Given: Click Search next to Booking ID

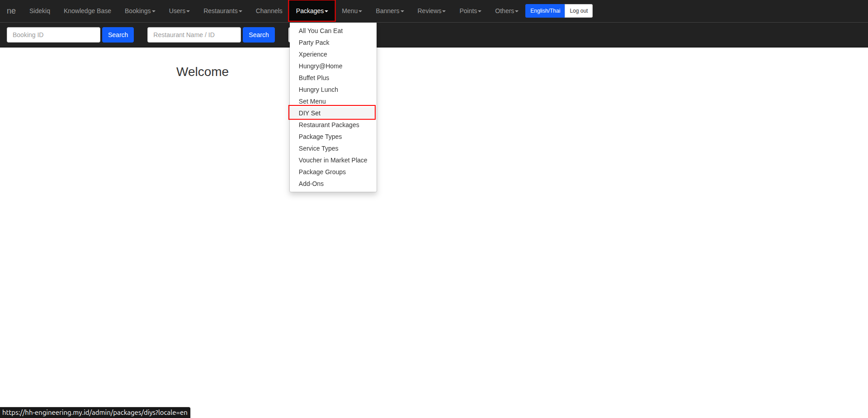Looking at the screenshot, I should pos(118,35).
